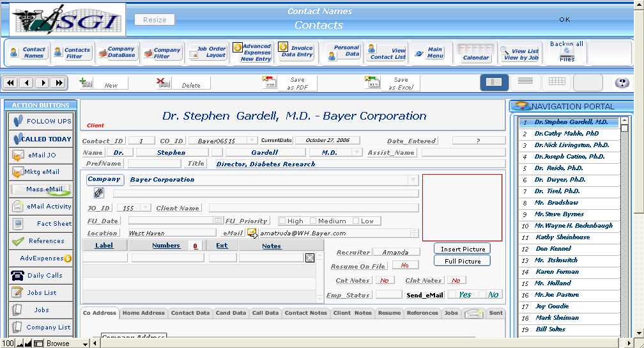Save record as Excel
Image resolution: width=644 pixels, height=348 pixels.
pos(392,83)
